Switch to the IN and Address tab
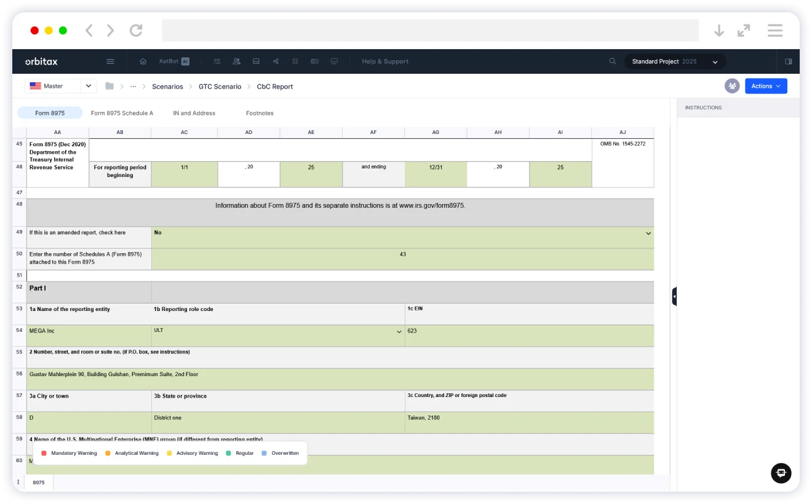The image size is (812, 504). (x=194, y=113)
